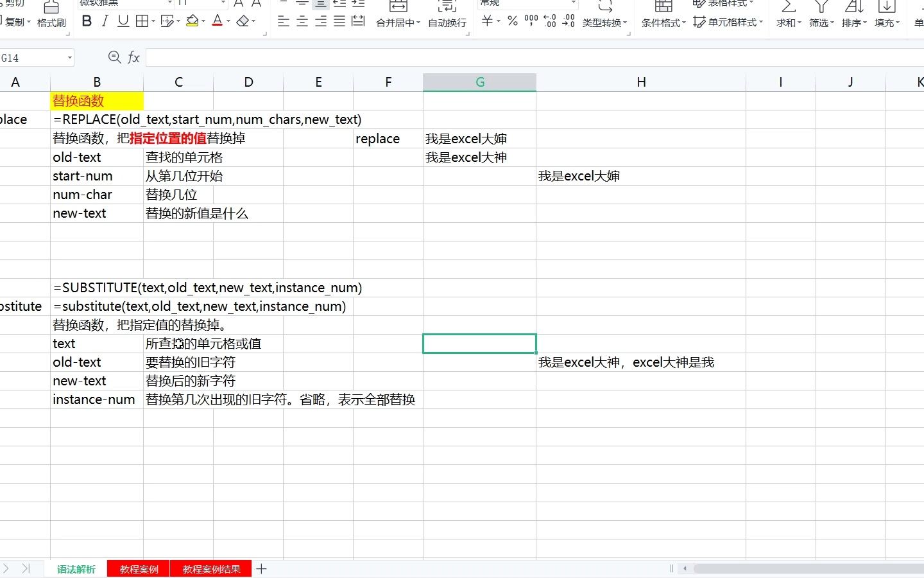The height and width of the screenshot is (578, 924).
Task: Apply the 求和 AutoSum function
Action: 785,16
